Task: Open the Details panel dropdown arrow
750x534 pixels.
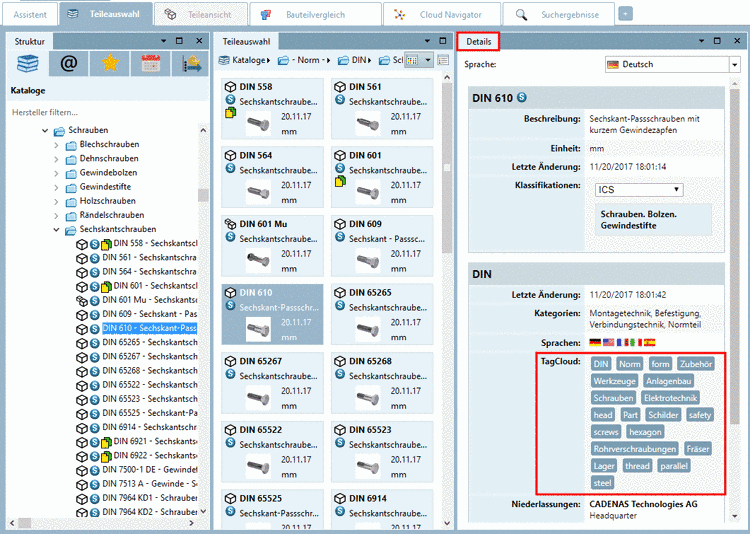Action: [701, 41]
